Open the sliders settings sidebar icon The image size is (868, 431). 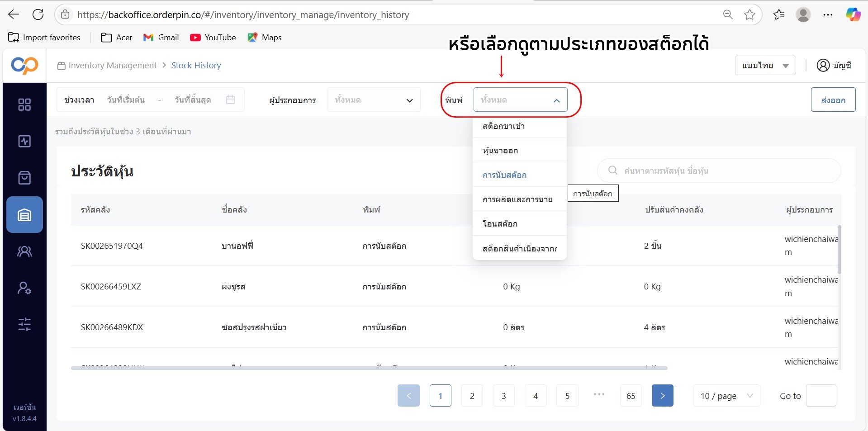24,324
